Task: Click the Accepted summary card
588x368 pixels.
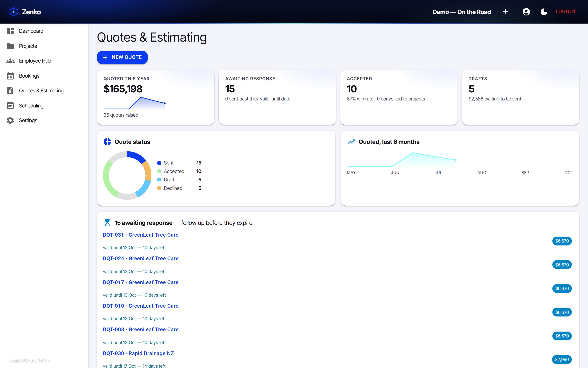Action: tap(399, 97)
